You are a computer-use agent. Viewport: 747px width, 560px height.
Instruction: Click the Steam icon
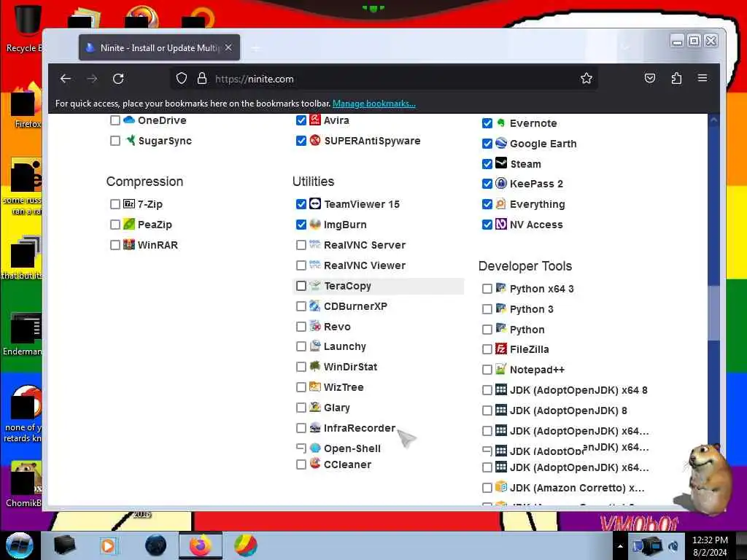coord(500,163)
